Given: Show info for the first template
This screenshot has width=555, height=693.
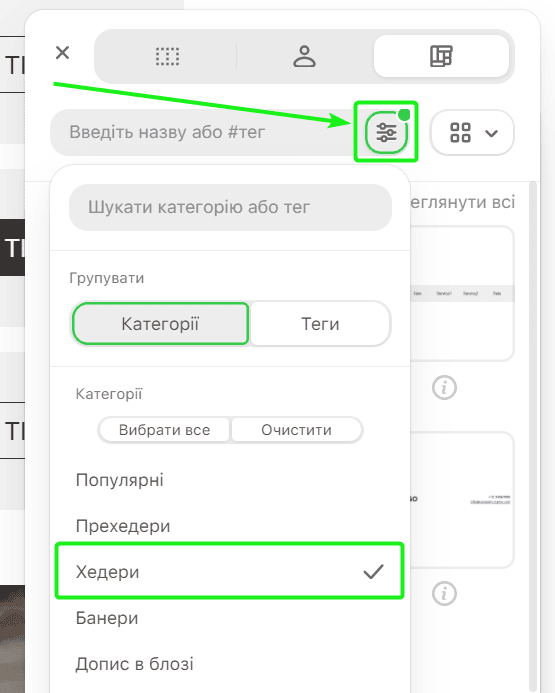Looking at the screenshot, I should 444,388.
